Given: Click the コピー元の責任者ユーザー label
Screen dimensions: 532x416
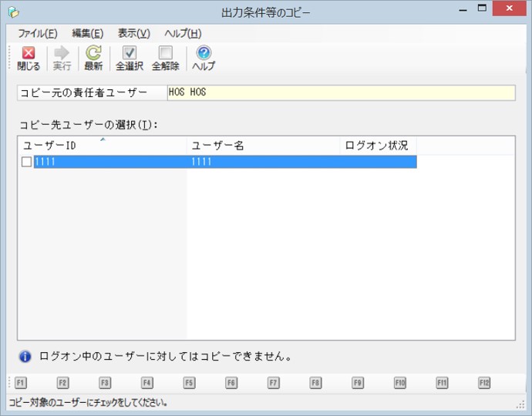Looking at the screenshot, I should pos(83,92).
